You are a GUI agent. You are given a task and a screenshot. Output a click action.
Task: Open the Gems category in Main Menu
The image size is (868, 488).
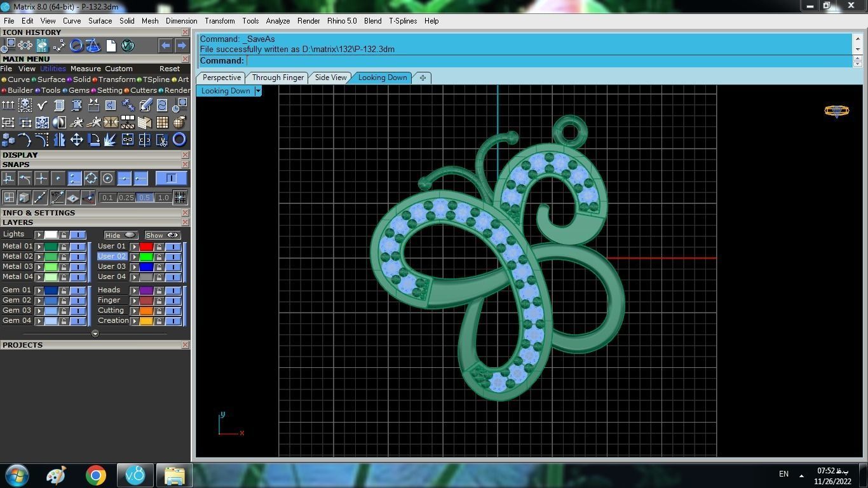click(x=79, y=90)
